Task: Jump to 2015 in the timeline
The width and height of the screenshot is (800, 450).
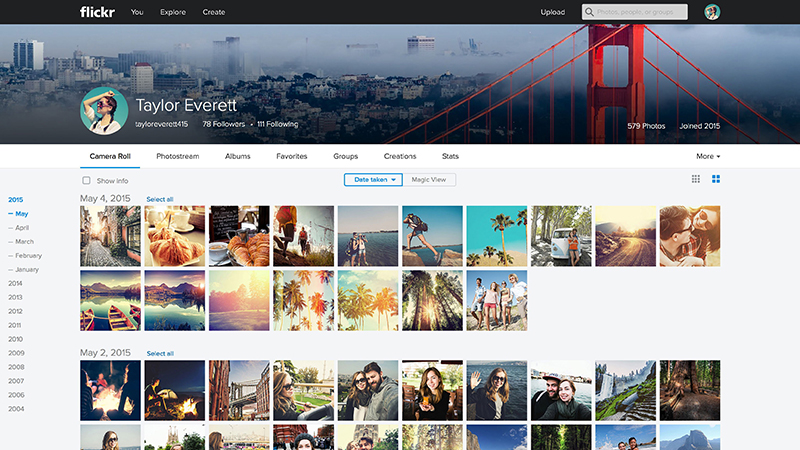Action: pos(15,199)
